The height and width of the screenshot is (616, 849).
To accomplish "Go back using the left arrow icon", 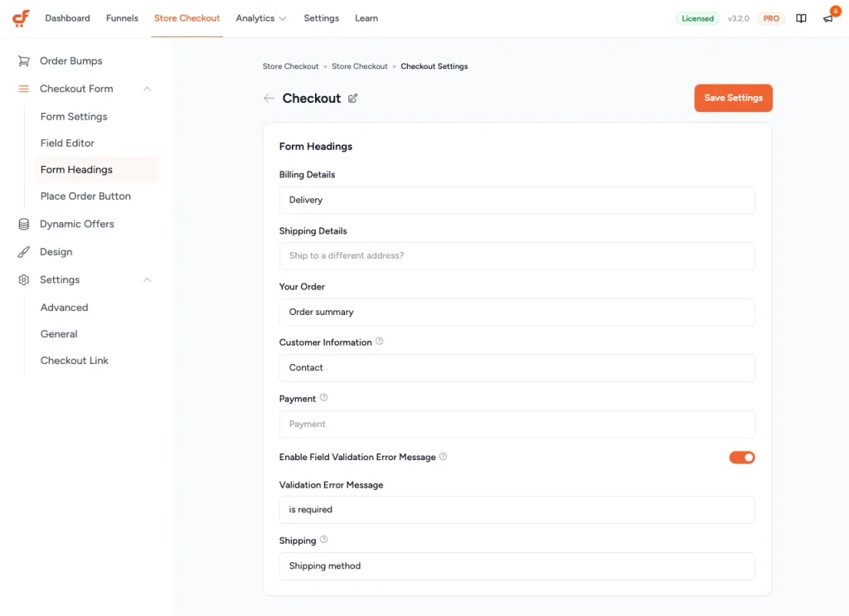I will [x=269, y=98].
